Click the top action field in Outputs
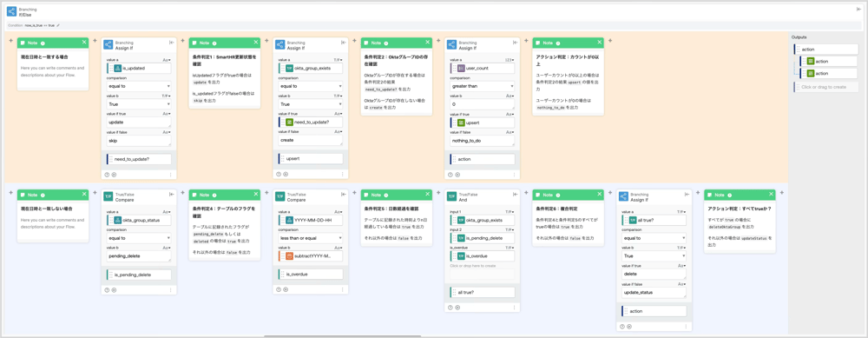Image resolution: width=868 pixels, height=338 pixels. (825, 50)
